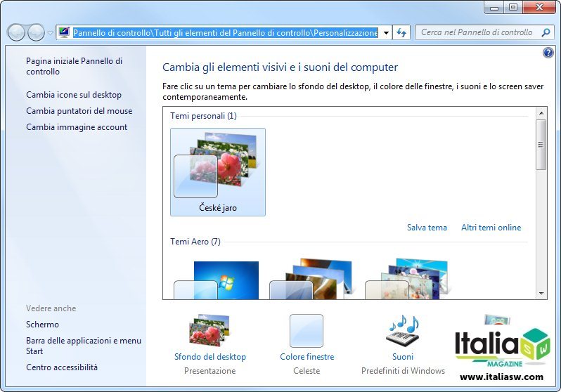This screenshot has width=561, height=392.
Task: Click the Altri temi online link
Action: (491, 228)
